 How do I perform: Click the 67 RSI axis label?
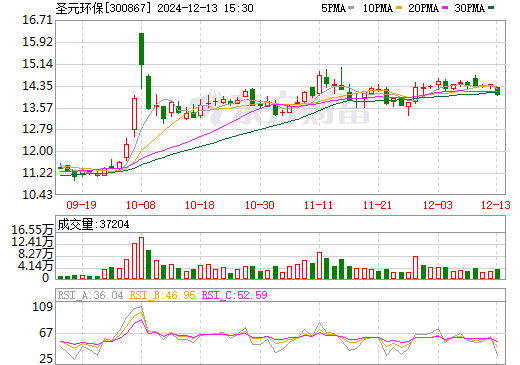coord(46,333)
